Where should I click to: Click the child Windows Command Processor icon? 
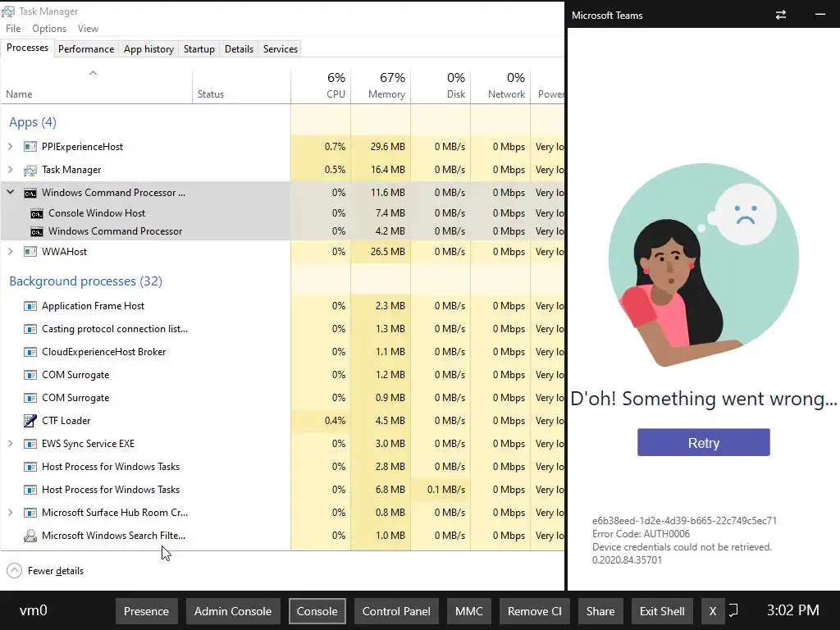point(36,232)
